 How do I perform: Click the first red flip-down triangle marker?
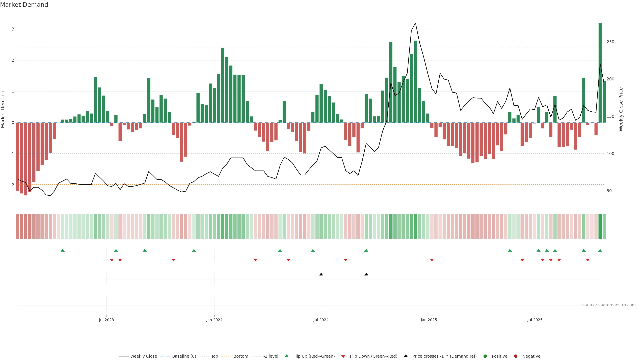pos(112,260)
